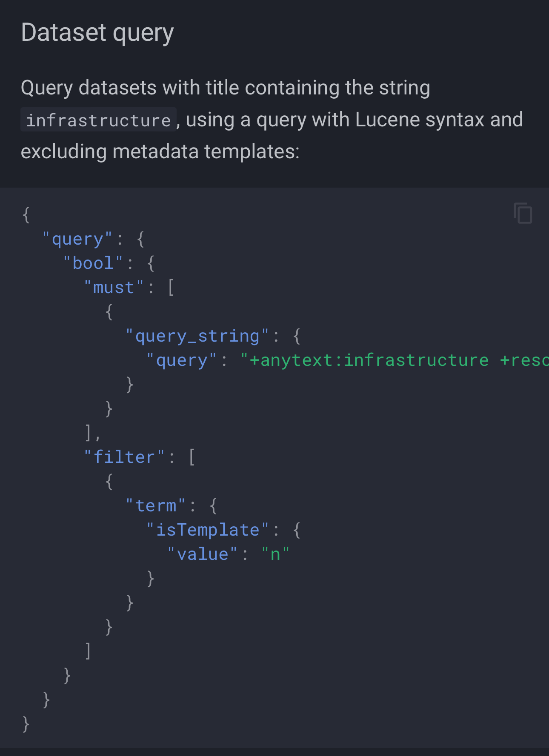This screenshot has width=549, height=756.
Task: Click the inline code word 'infrastructure'
Action: [x=98, y=120]
